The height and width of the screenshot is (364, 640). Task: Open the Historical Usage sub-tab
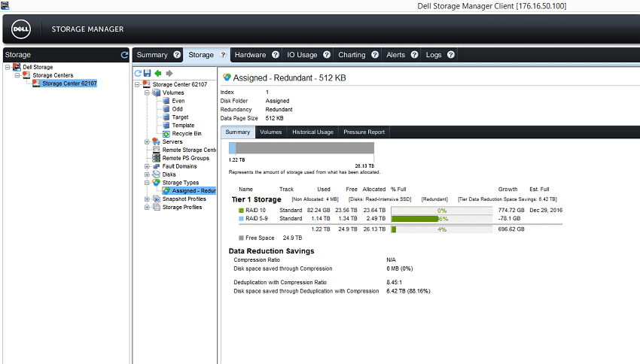point(312,132)
